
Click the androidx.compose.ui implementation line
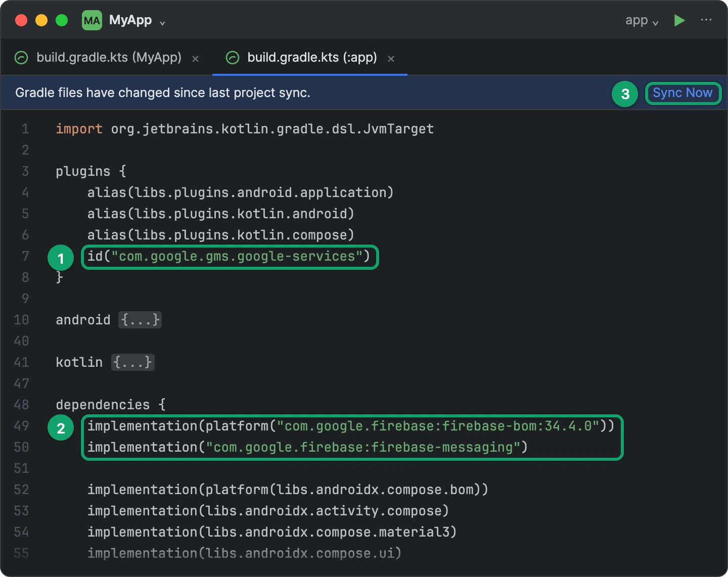click(x=244, y=553)
